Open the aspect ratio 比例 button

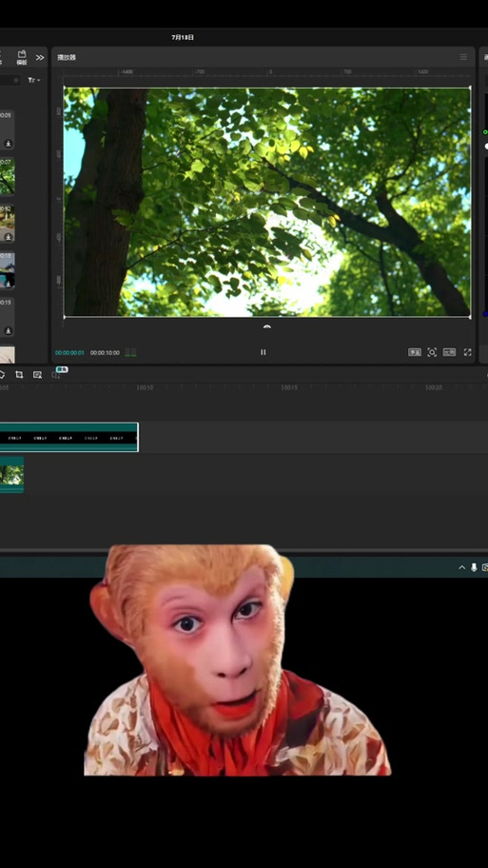(449, 352)
